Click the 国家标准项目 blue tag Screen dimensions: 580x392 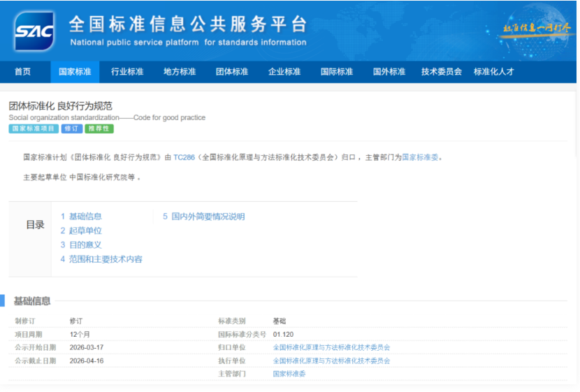(x=34, y=129)
